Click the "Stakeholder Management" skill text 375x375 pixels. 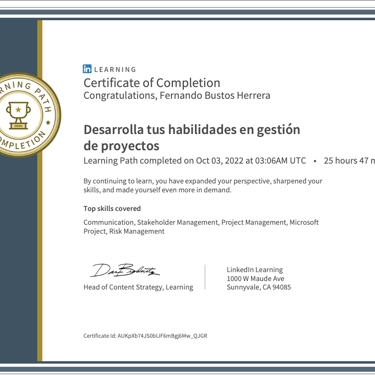click(178, 222)
